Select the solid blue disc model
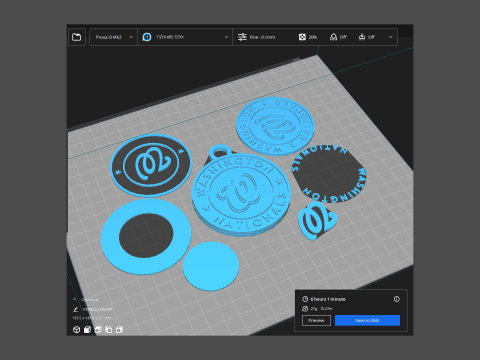Screen dimensions: 480x360 point(211,266)
